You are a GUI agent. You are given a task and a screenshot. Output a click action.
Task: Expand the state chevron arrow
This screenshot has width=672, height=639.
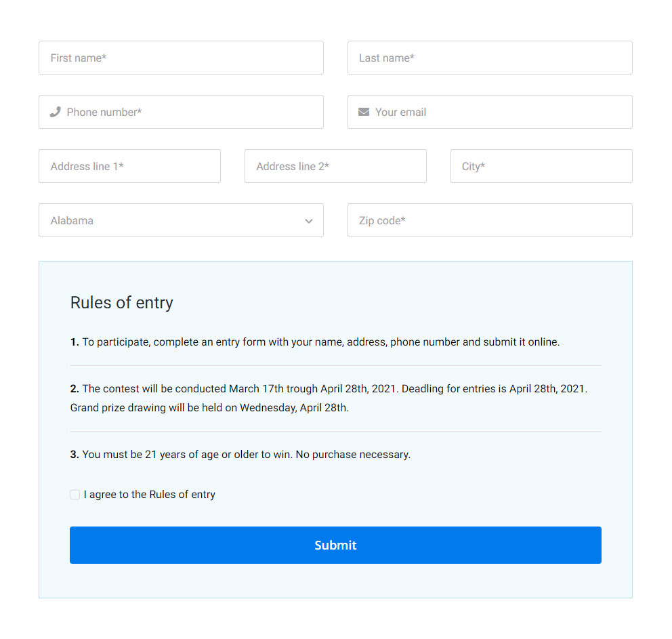[x=309, y=221]
